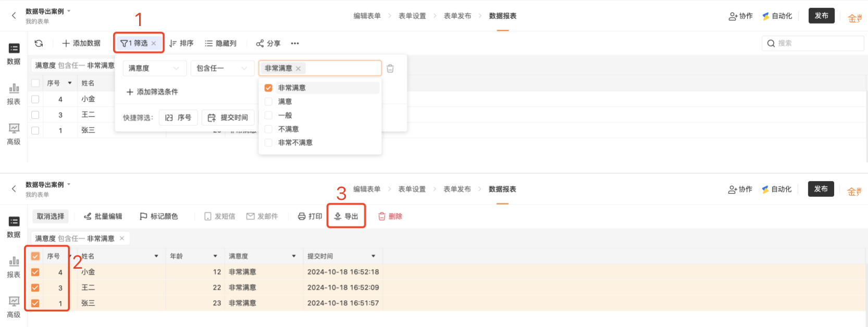Click 分享 in the top toolbar
Screen dimensions: 868x327
(x=268, y=43)
